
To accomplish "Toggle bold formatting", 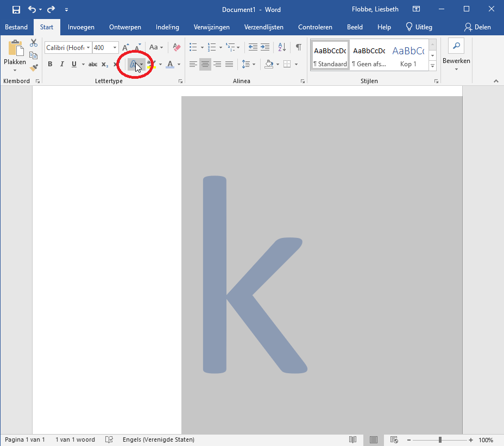I will [x=50, y=64].
